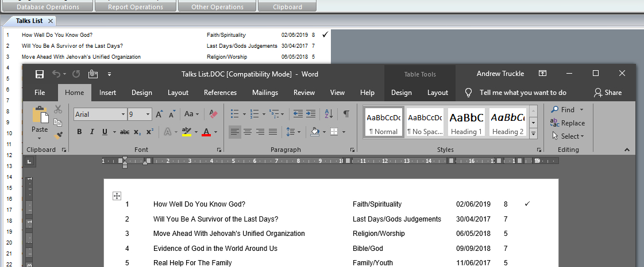644x267 pixels.
Task: Expand the Styles gallery More arrow
Action: (534, 133)
